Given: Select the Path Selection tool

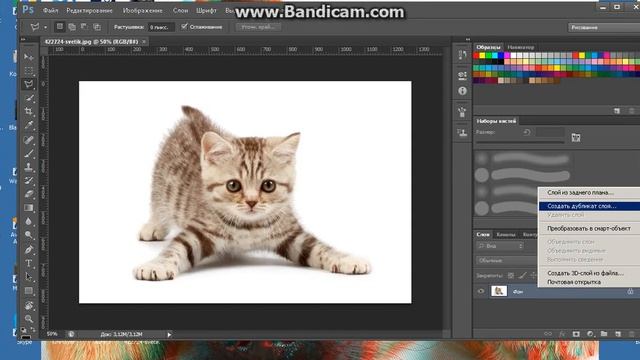Looking at the screenshot, I should pos(28,277).
